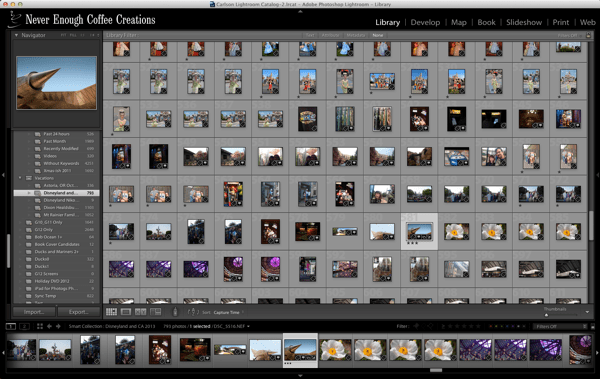600x379 pixels.
Task: Select Text in the Library Filter bar
Action: pos(310,35)
